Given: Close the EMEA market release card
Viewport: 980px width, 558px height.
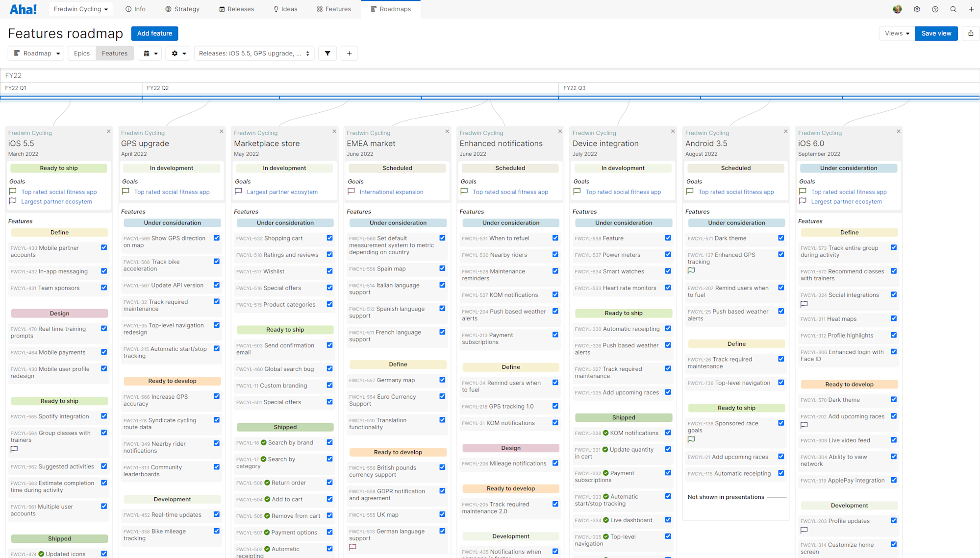Looking at the screenshot, I should (x=447, y=131).
